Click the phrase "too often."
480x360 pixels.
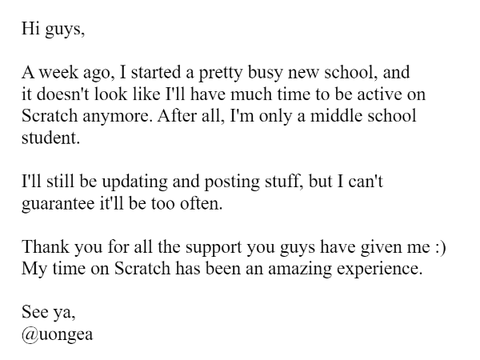pos(187,203)
